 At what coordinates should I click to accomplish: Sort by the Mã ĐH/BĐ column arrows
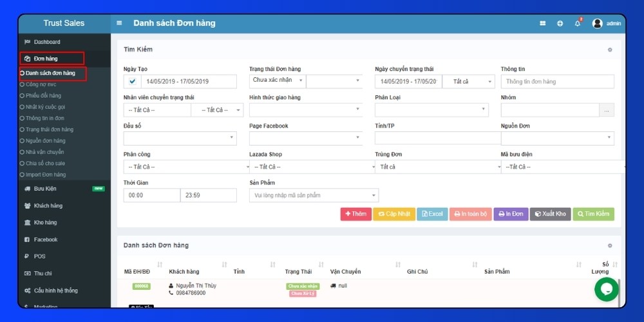[160, 265]
